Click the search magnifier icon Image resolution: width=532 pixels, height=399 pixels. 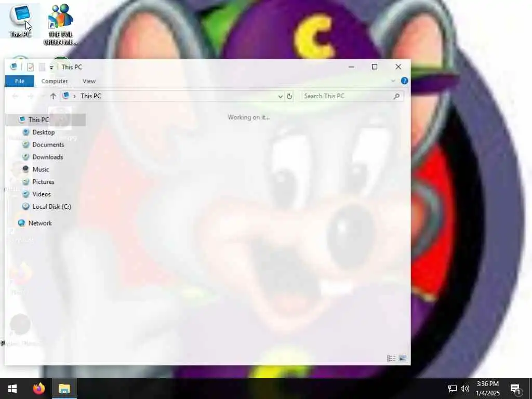click(396, 96)
